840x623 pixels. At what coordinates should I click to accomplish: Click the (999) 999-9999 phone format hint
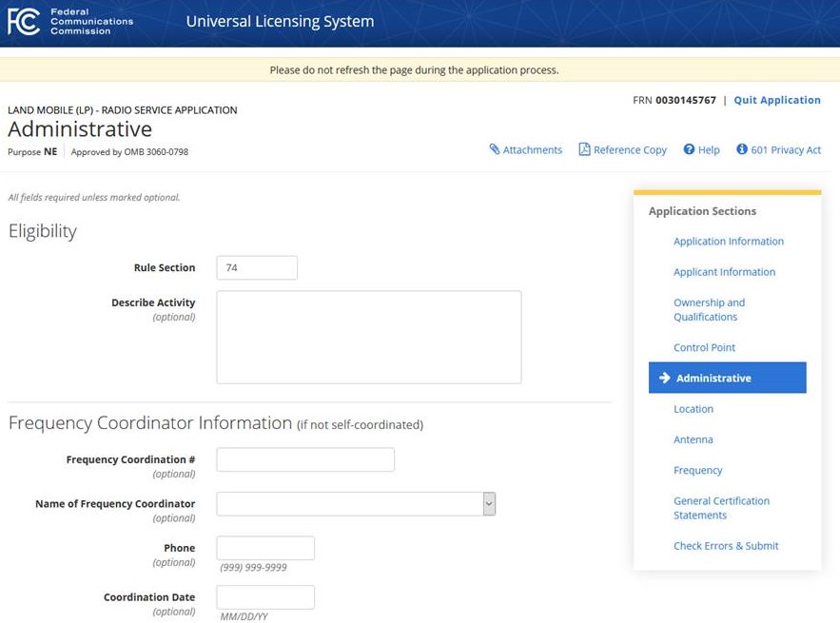253,567
